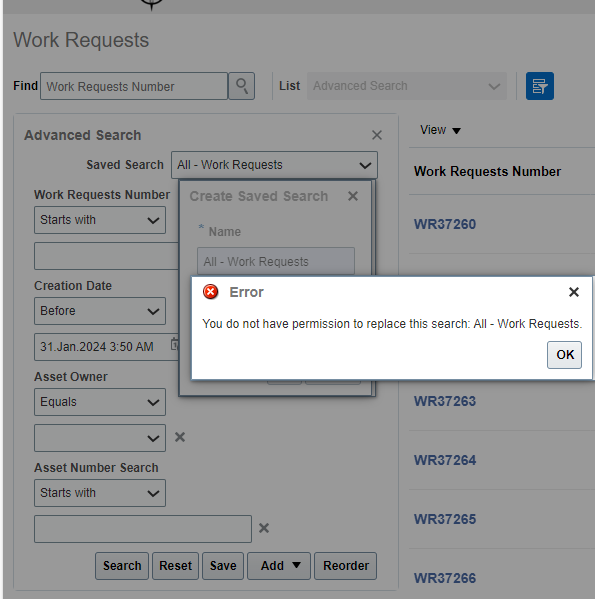
Task: Open work request WR37265
Action: 445,519
